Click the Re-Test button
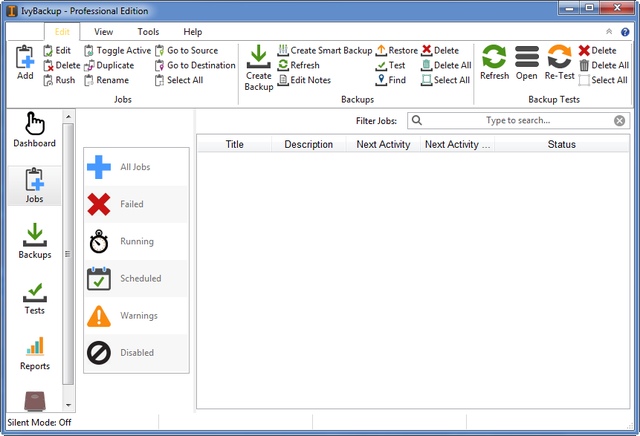 pyautogui.click(x=559, y=62)
